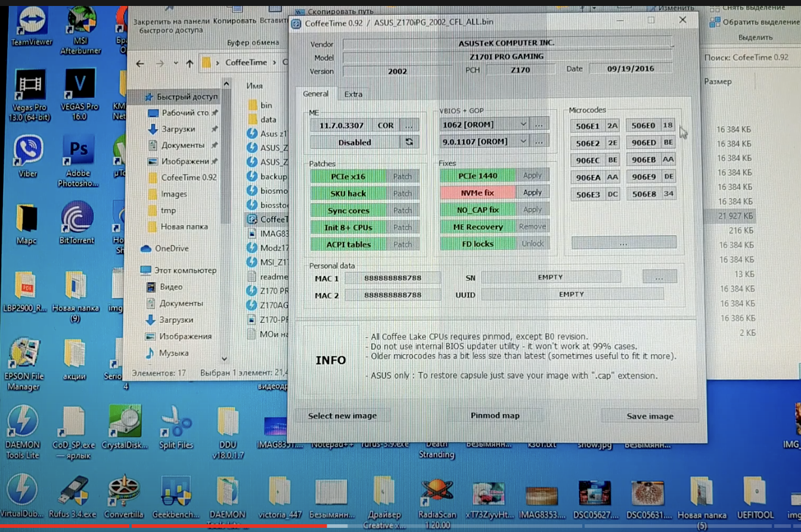Image resolution: width=801 pixels, height=532 pixels.
Task: Click the Save image button
Action: coord(650,416)
